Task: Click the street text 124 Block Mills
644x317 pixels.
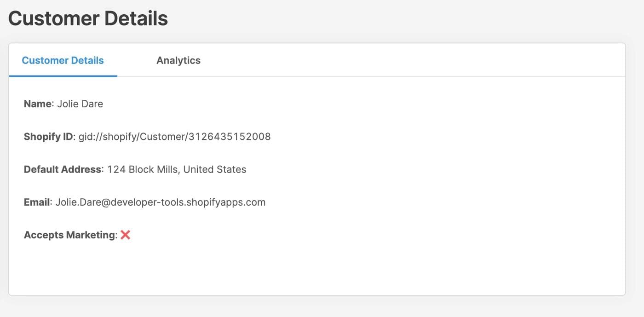Action: tap(143, 169)
